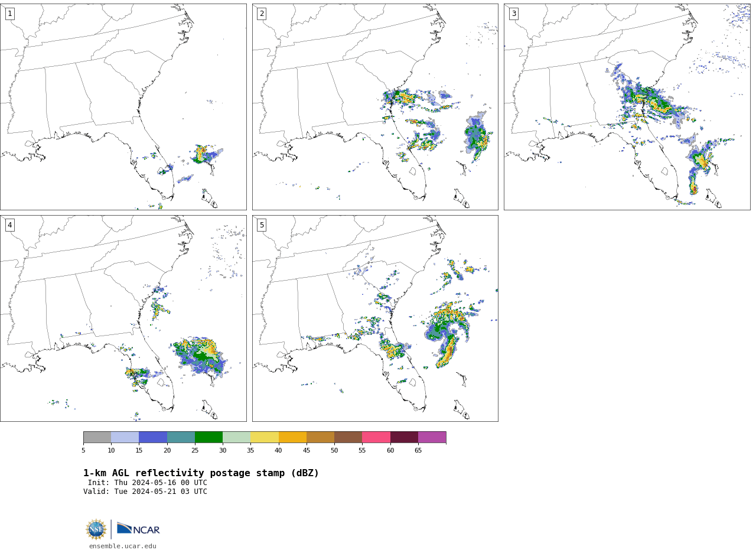
Task: Click the 1-km AGL reflectivity title
Action: (201, 473)
